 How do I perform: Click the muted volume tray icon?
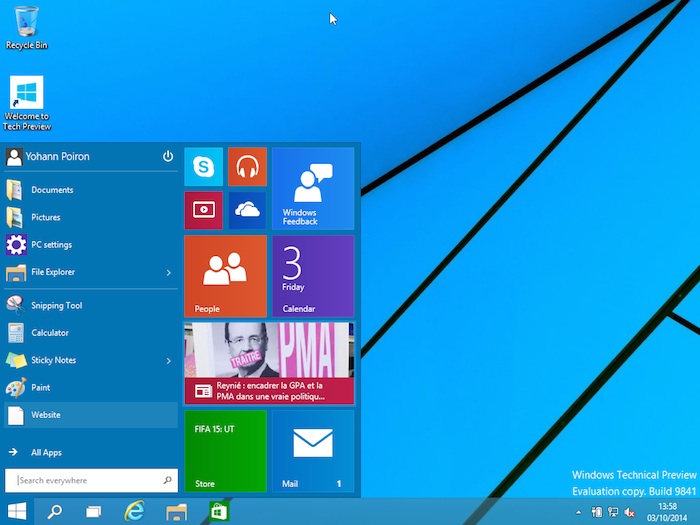(x=628, y=512)
